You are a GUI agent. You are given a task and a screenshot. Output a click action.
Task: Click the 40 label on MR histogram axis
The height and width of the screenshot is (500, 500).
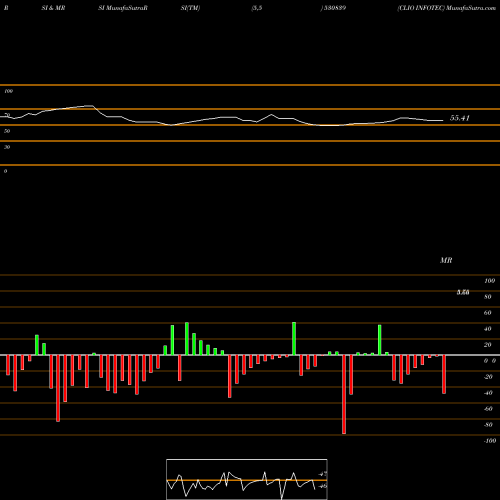pos(488,329)
